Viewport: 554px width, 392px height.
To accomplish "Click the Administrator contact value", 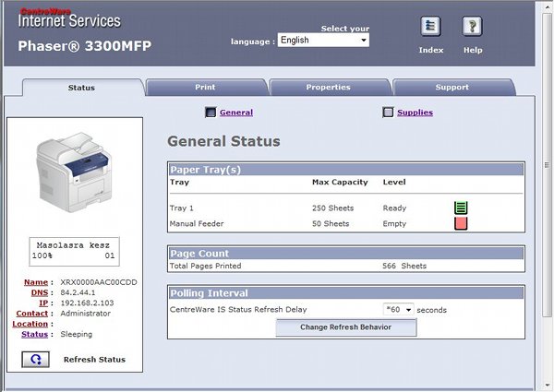I will click(85, 314).
